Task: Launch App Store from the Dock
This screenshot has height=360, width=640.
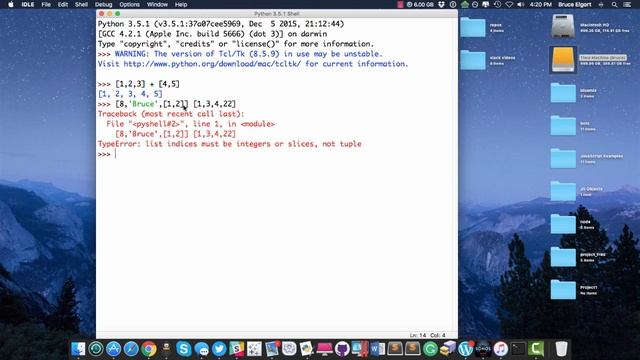Action: [113, 349]
